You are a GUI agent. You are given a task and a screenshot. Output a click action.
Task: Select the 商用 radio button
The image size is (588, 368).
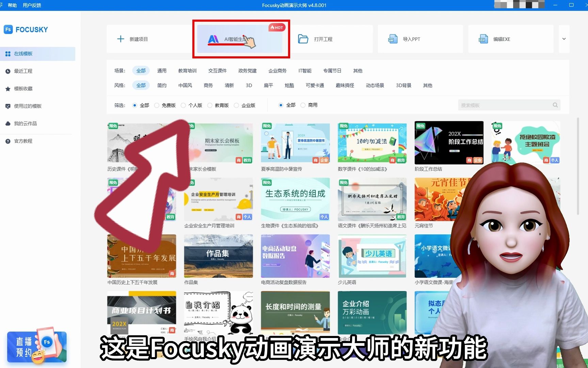pyautogui.click(x=303, y=105)
